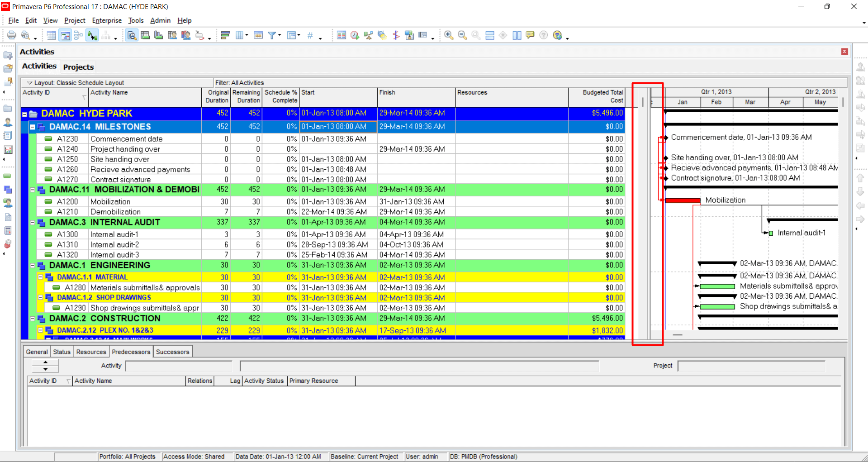The image size is (868, 462).
Task: Switch to the Projects tab
Action: [78, 67]
